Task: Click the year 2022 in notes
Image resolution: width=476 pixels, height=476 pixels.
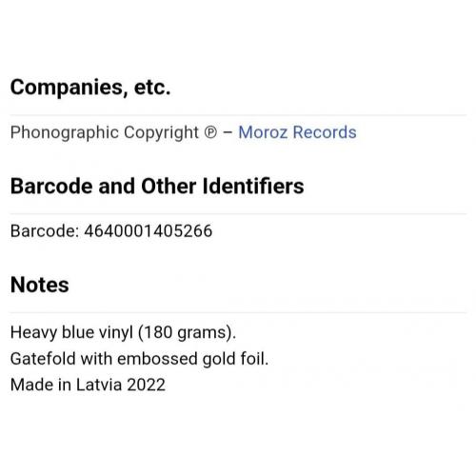Action: point(147,385)
